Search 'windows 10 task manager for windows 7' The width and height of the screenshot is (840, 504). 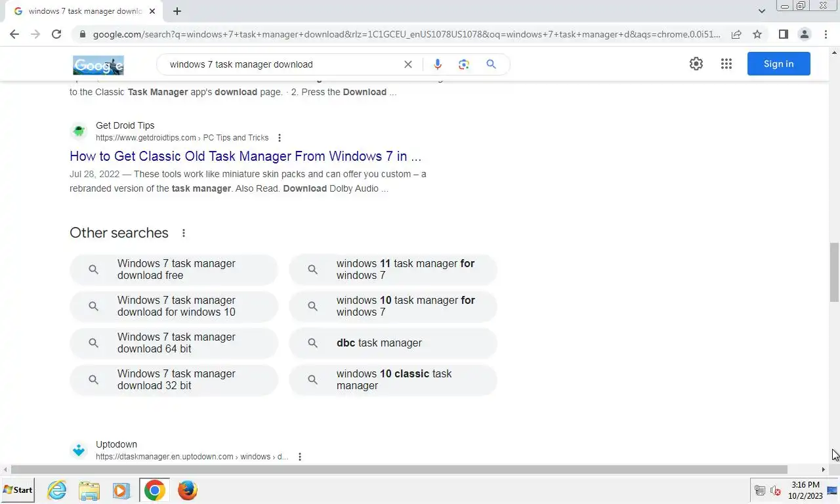(x=393, y=306)
